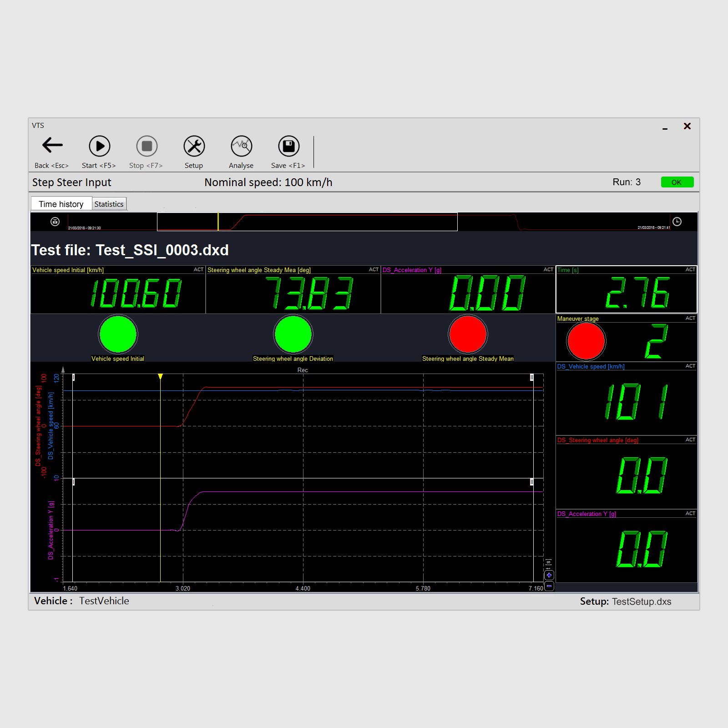
Task: Click the DS_Steering wheel angle side meter
Action: click(627, 472)
